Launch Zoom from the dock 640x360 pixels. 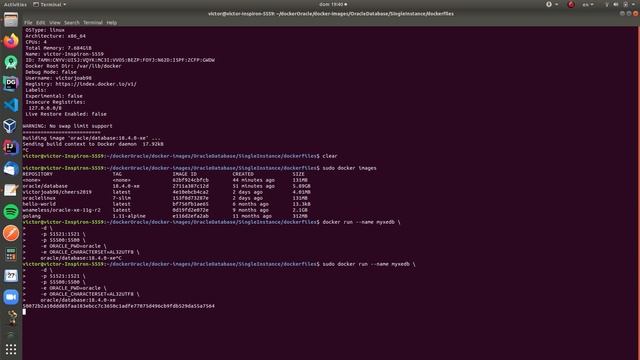click(11, 297)
